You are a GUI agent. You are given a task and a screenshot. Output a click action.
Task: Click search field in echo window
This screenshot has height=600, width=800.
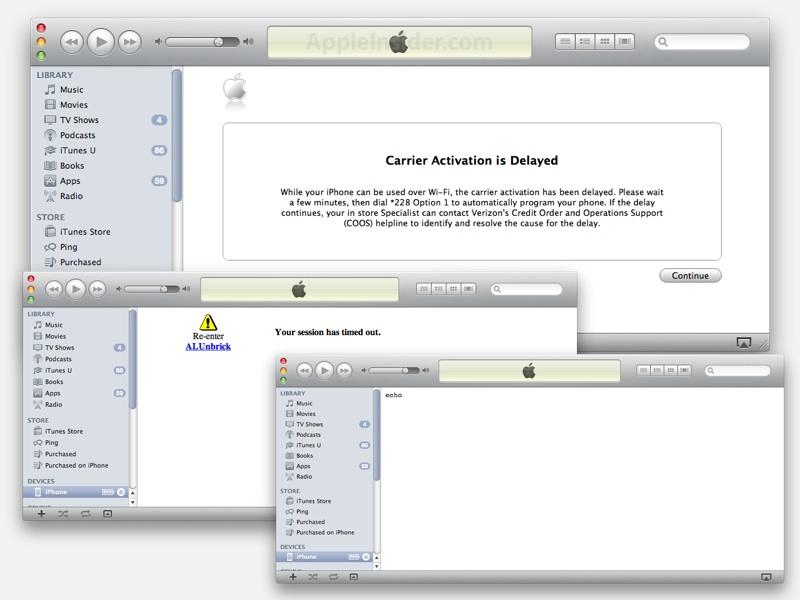pos(738,370)
